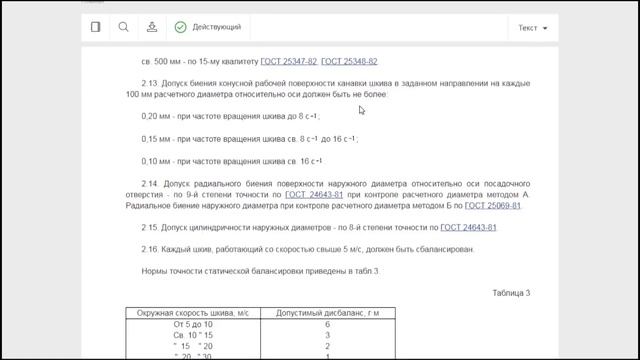Click paragraph 2.16 about balancing
Viewport: 640px width, 360px height.
(x=308, y=249)
